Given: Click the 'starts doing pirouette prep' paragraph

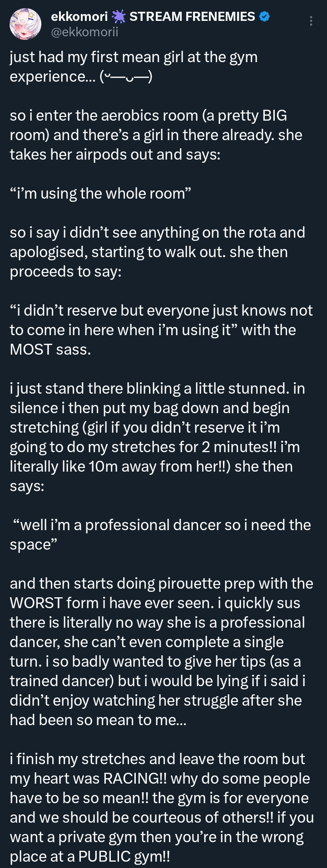Looking at the screenshot, I should (162, 652).
